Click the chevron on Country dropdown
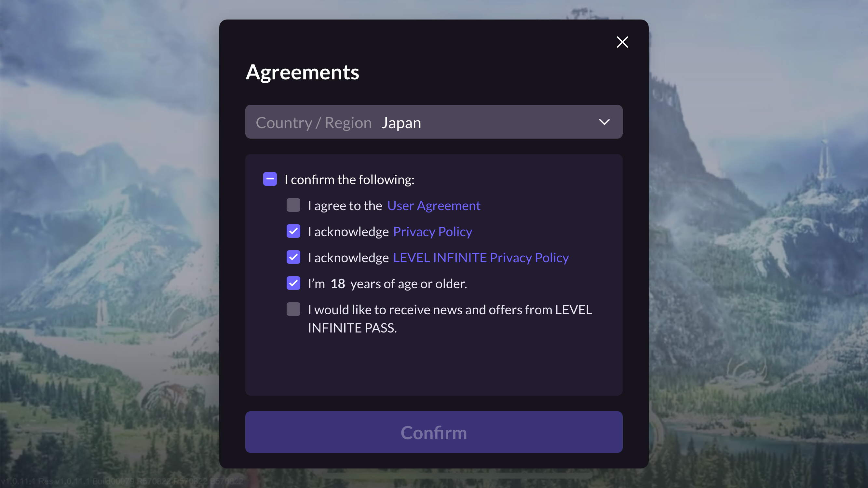 click(604, 122)
